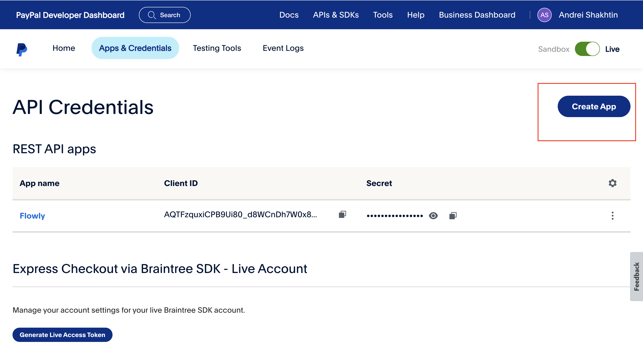Open Flowly row three-dot menu
Screen dimensions: 643x364
[x=612, y=215]
